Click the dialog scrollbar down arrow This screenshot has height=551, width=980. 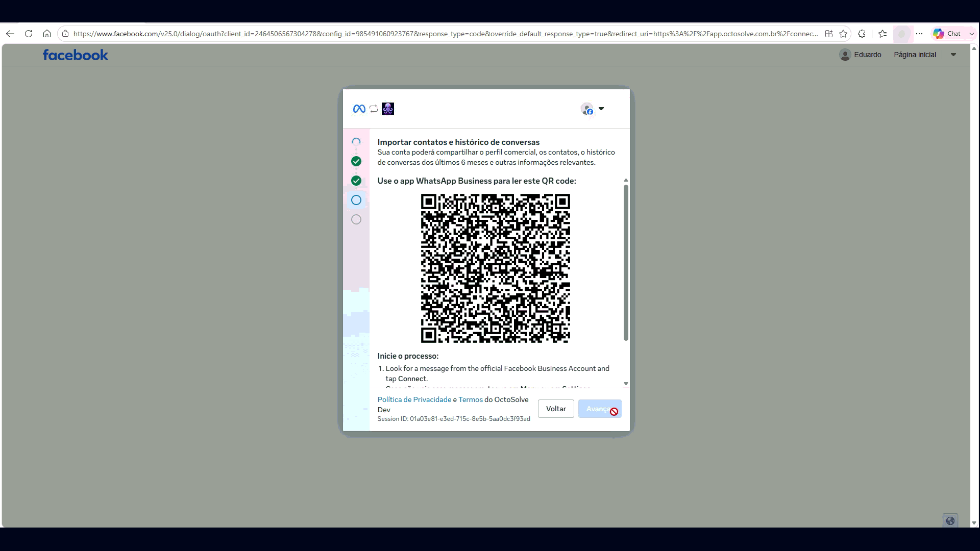(x=626, y=384)
